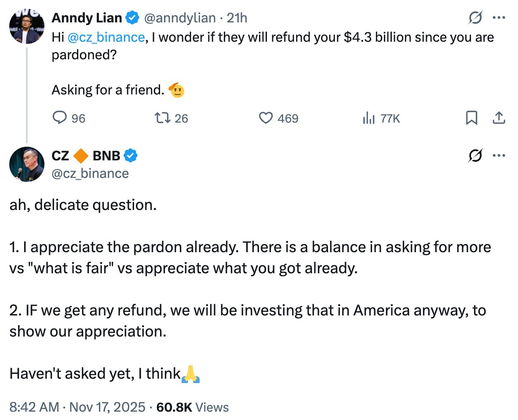Click the 21h timestamp on the tweet
This screenshot has height=420, width=518.
pyautogui.click(x=237, y=18)
